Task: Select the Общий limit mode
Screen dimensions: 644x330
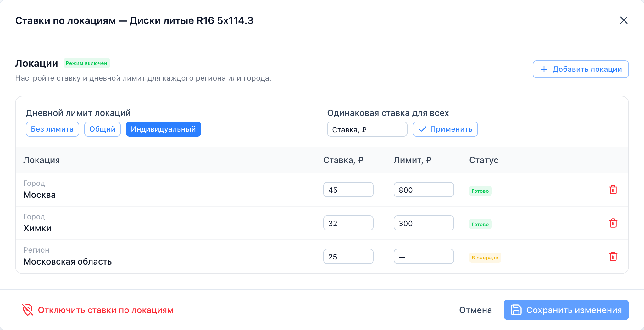Action: [102, 129]
